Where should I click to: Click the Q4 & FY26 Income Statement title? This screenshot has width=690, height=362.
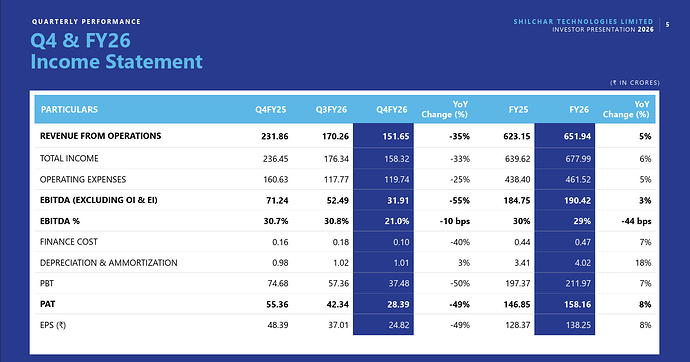[x=116, y=51]
